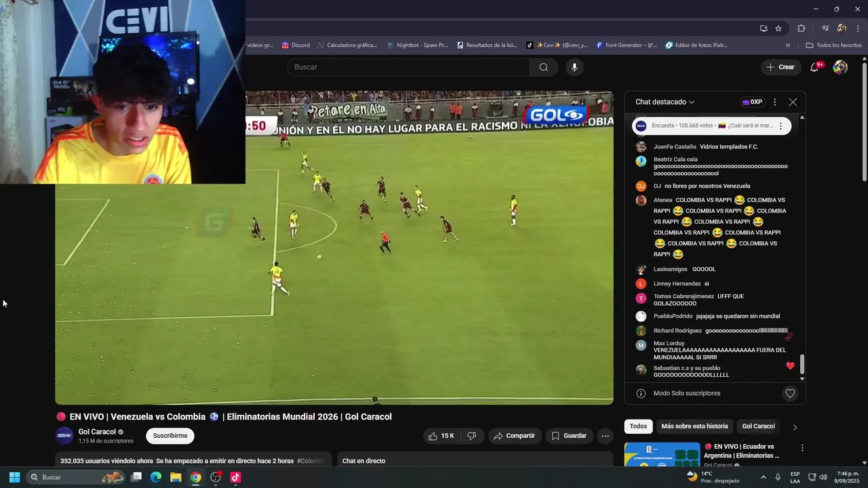Screen dimensions: 868x488
Task: Open the Windows Start menu
Action: pos(14,477)
